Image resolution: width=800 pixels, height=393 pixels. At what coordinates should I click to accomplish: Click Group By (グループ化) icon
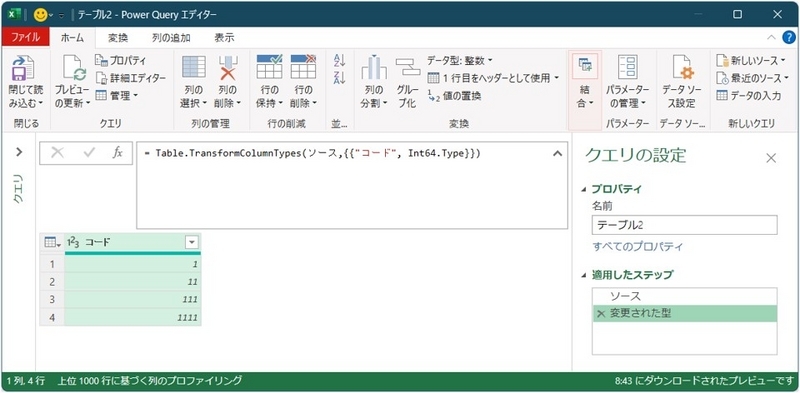(x=408, y=67)
